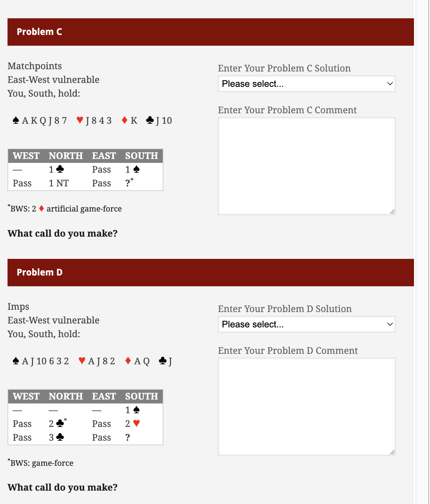Grab the Problem C comment resize handle

392,212
